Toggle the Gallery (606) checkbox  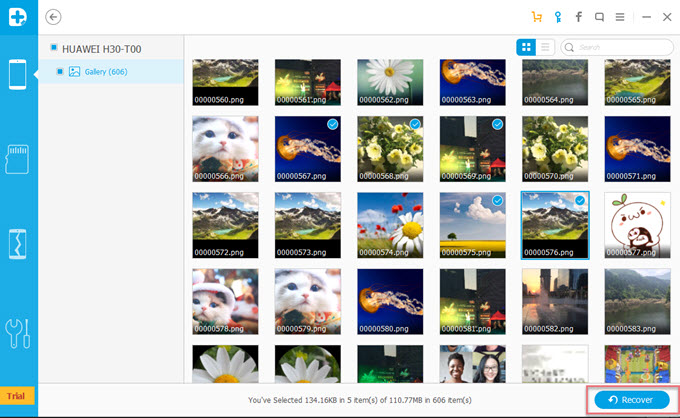(60, 71)
